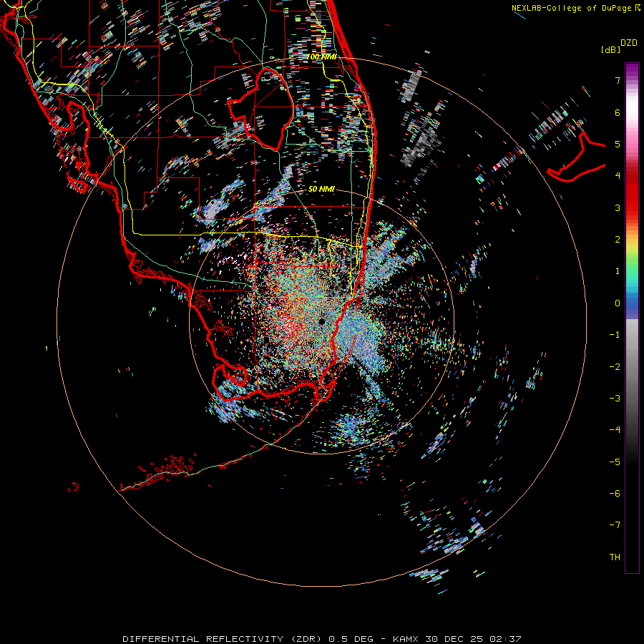Click the -2 dB scale label
Screen dimensions: 644x644
coord(615,366)
